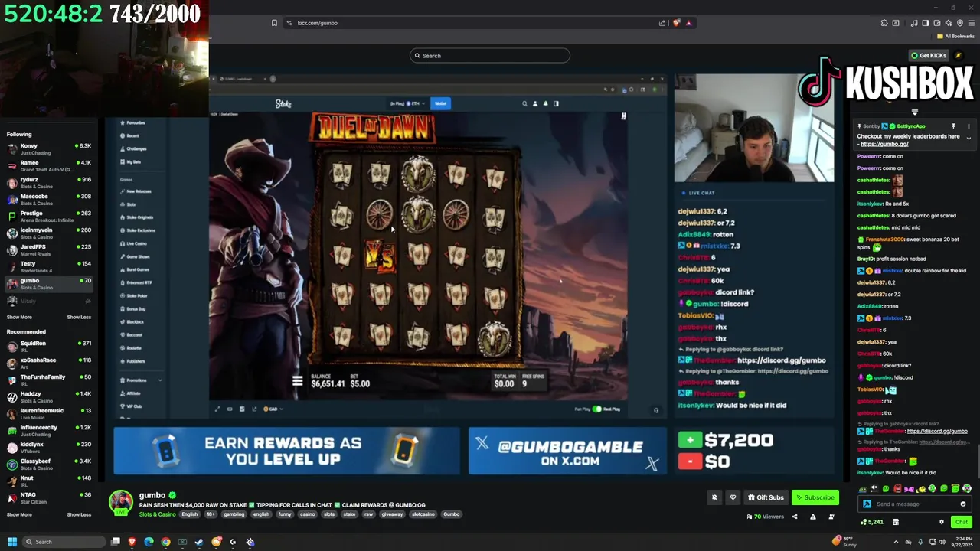The width and height of the screenshot is (980, 551).
Task: Open Brave Rewards triangle icon
Action: click(x=688, y=23)
